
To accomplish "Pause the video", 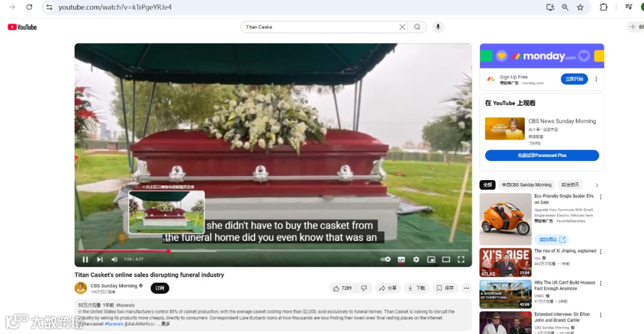I will 85,259.
